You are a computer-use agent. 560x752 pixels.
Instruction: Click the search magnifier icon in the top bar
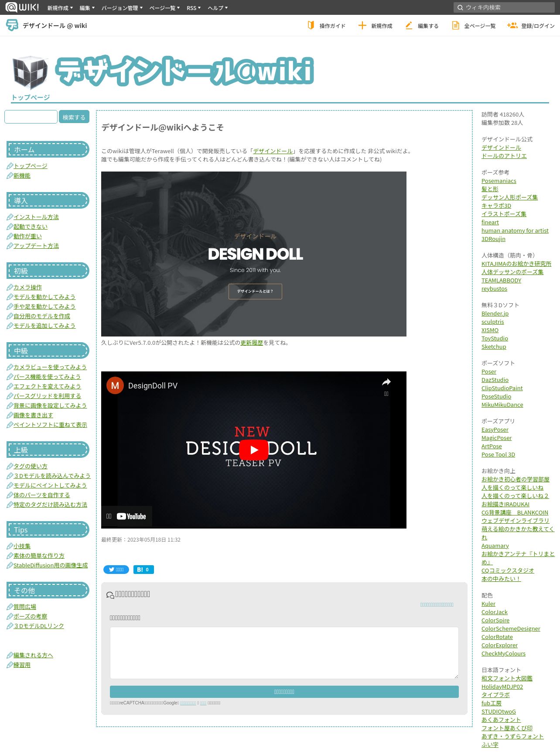pyautogui.click(x=460, y=7)
